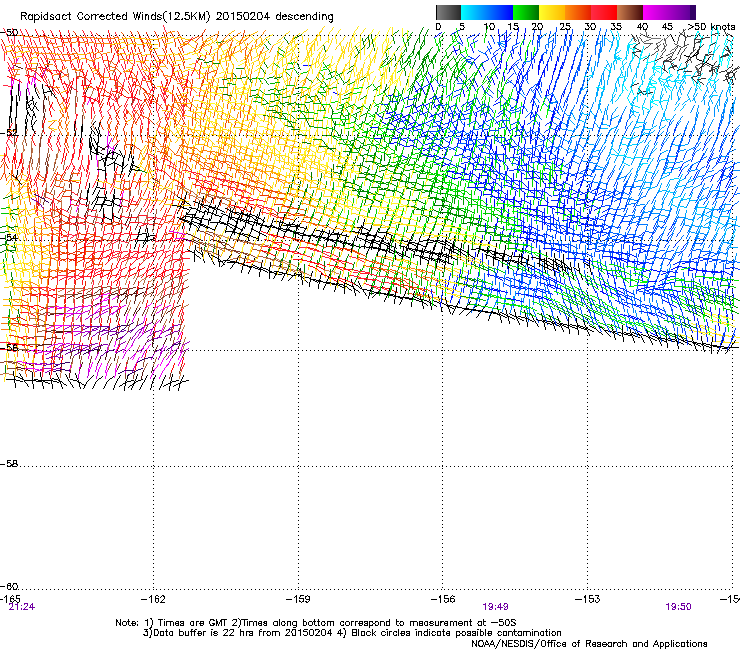Click the orange 25-30 knots legend swatch
Image resolution: width=740 pixels, height=650 pixels.
[578, 12]
